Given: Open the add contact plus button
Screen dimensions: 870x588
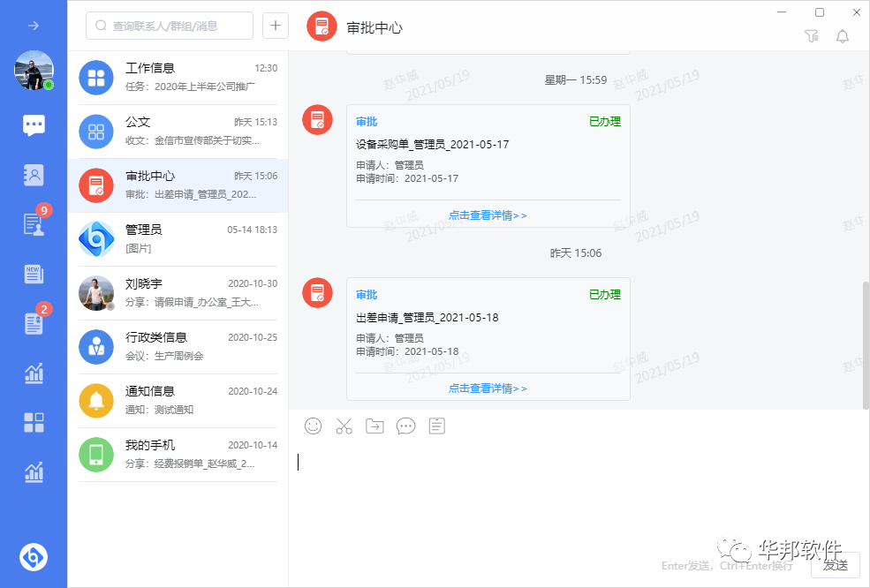Looking at the screenshot, I should pyautogui.click(x=275, y=26).
